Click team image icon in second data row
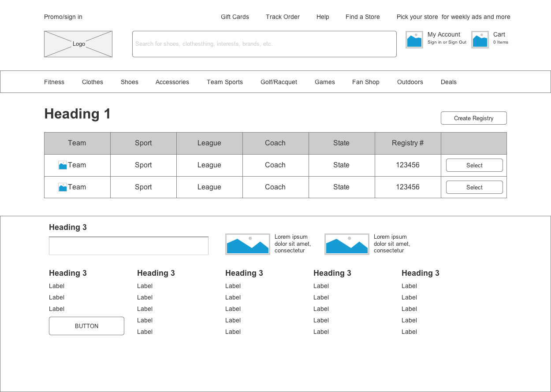 click(63, 187)
